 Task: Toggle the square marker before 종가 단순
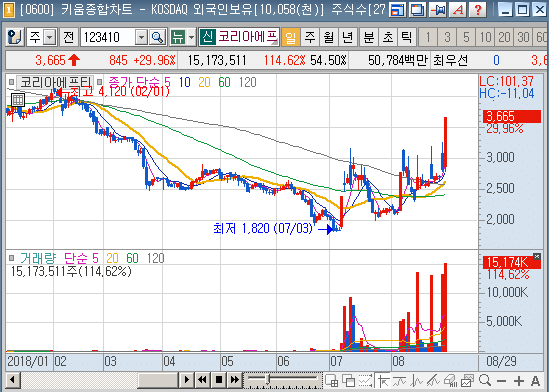(100, 83)
